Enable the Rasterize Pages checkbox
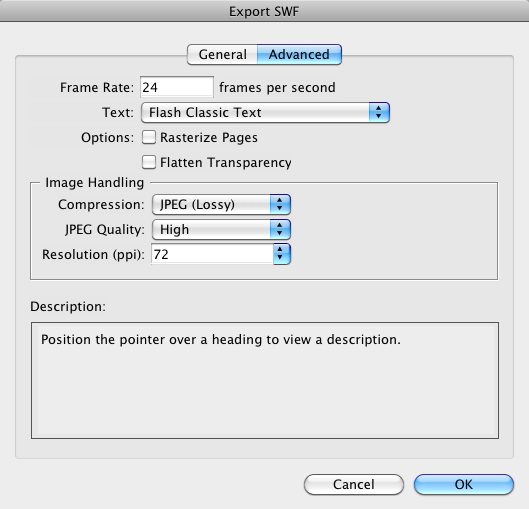 [149, 137]
